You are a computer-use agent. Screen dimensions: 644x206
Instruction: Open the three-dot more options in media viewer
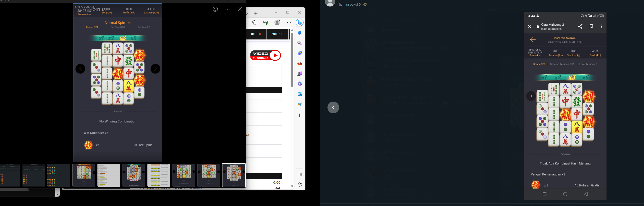coord(228,9)
